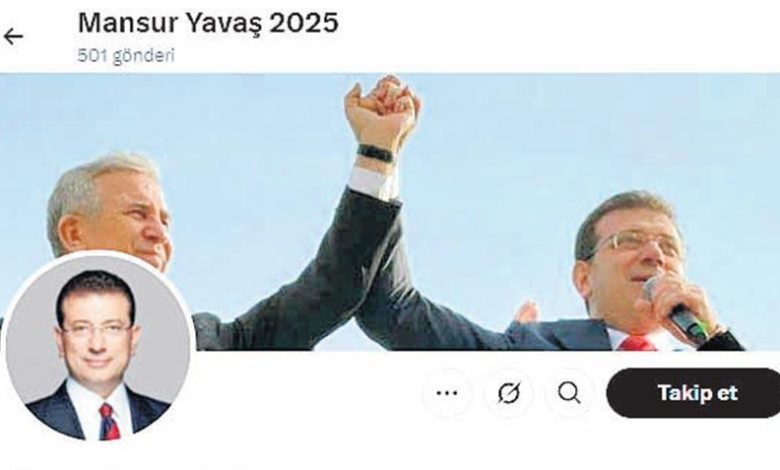
Task: Search posts with the magnifier icon
Action: [x=569, y=393]
